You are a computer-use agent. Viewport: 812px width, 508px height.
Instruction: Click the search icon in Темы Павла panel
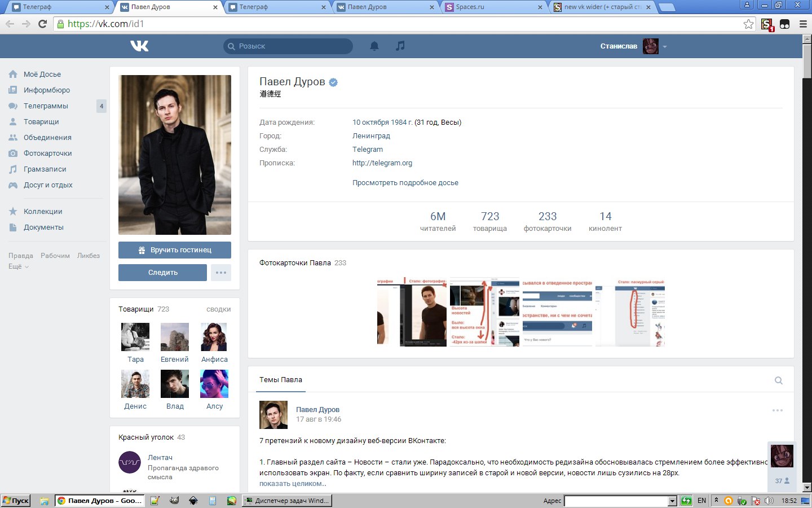coord(779,380)
